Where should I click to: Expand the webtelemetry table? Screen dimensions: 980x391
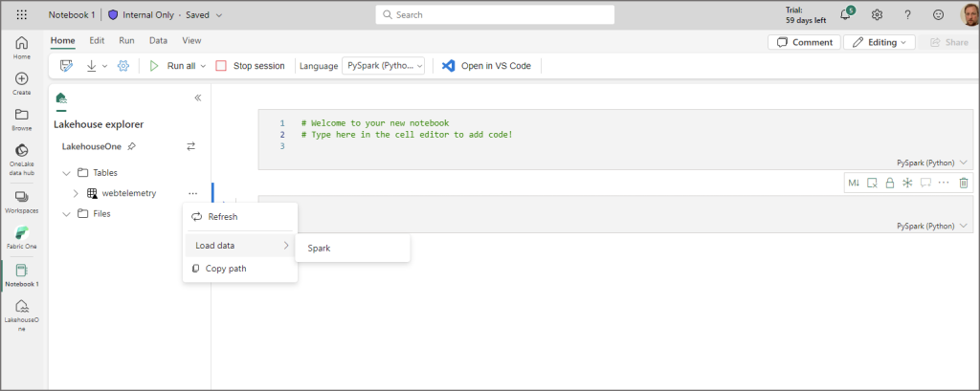click(x=76, y=193)
